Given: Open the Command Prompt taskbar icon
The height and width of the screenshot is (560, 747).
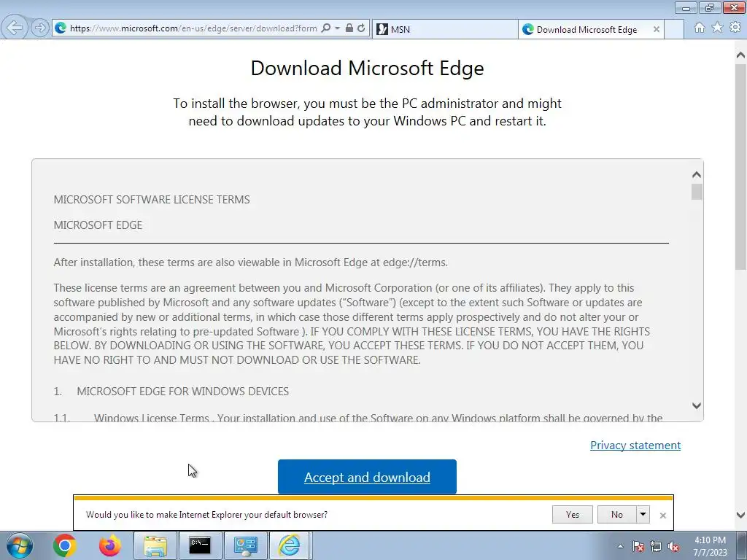Looking at the screenshot, I should 200,545.
